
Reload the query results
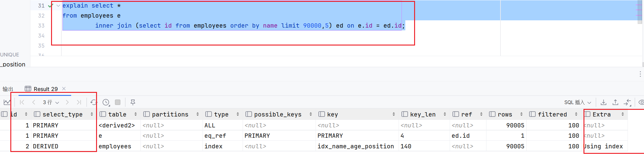pos(94,103)
